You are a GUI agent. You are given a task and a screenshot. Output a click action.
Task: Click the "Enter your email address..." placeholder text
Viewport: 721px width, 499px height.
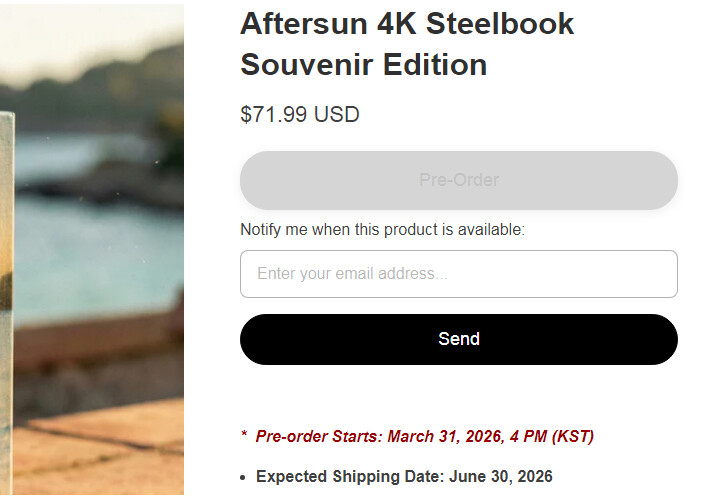point(352,274)
